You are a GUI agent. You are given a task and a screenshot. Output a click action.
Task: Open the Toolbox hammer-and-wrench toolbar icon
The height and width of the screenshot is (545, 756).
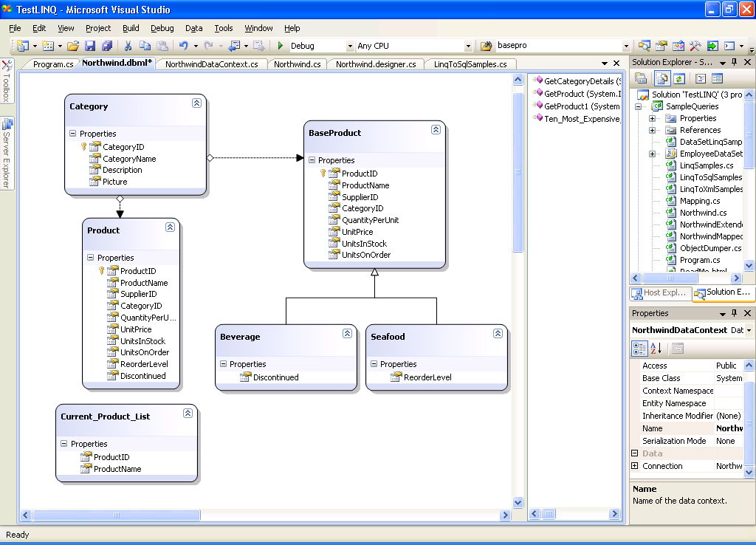tap(695, 46)
